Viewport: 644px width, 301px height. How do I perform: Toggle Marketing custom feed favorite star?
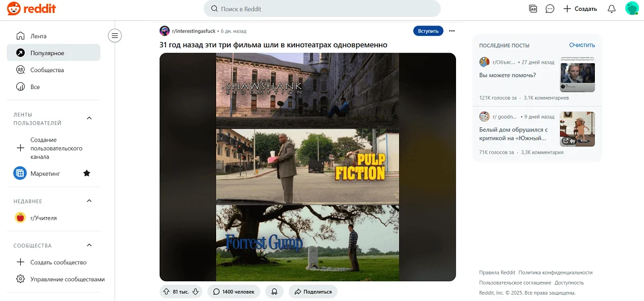87,174
